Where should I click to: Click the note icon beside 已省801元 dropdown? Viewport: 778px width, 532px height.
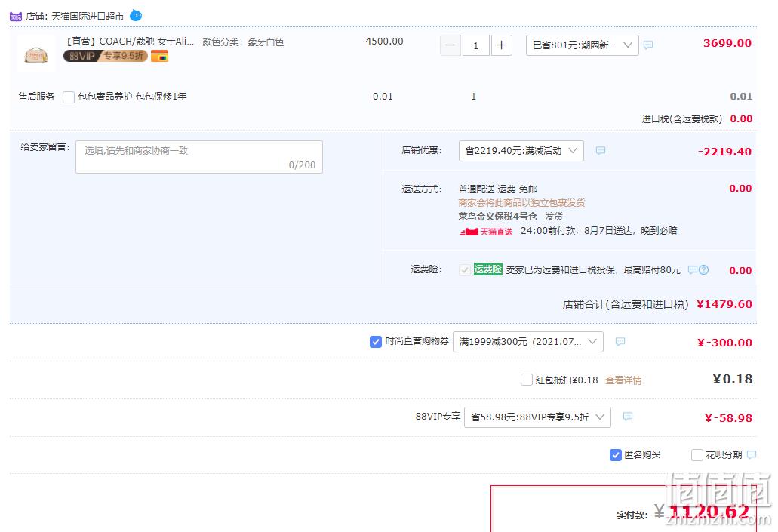[x=648, y=45]
